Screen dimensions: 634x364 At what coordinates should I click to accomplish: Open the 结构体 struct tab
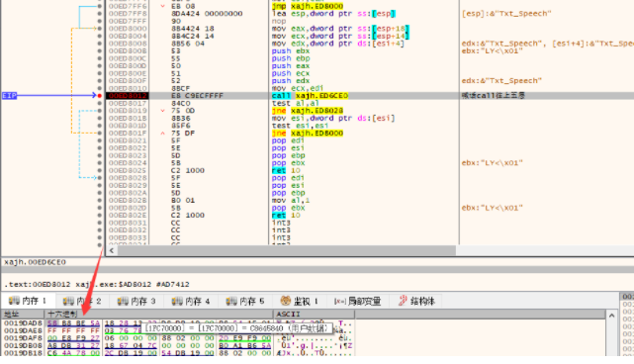point(416,301)
